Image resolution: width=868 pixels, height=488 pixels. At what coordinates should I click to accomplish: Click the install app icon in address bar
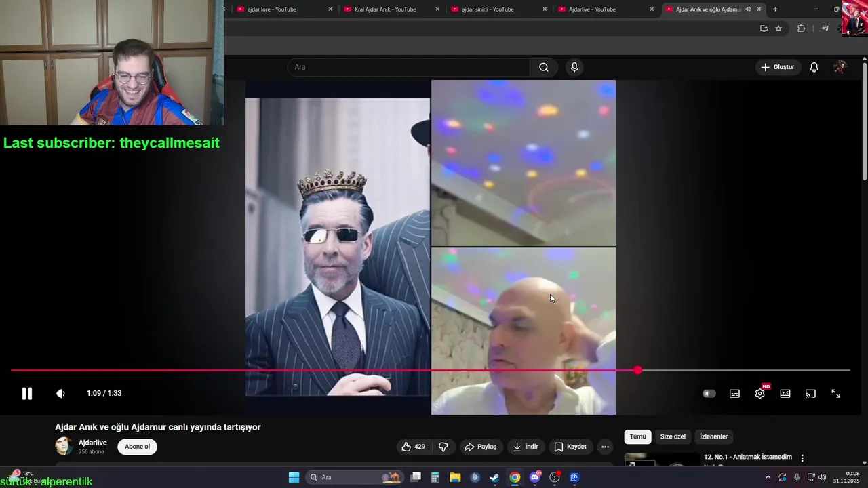point(764,28)
